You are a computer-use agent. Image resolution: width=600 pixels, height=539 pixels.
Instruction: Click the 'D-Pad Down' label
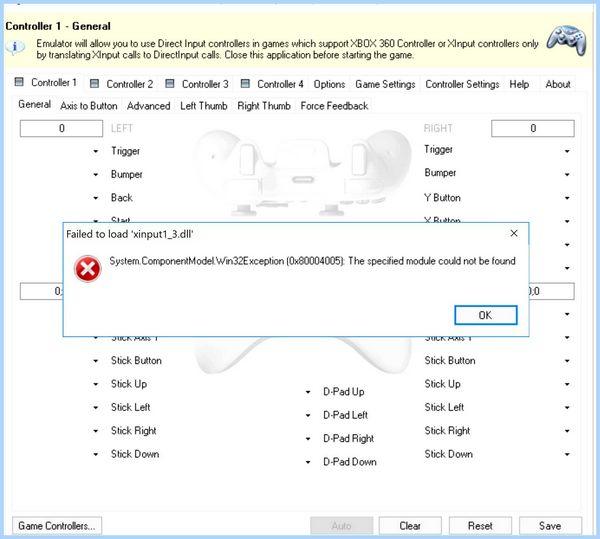tap(350, 462)
